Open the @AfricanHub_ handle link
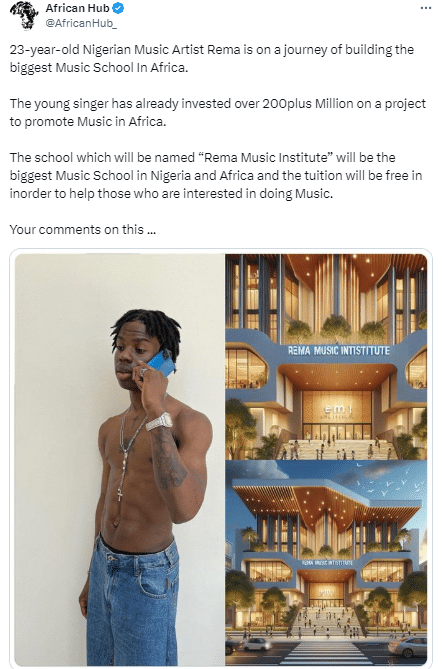This screenshot has width=442, height=669. tap(81, 23)
